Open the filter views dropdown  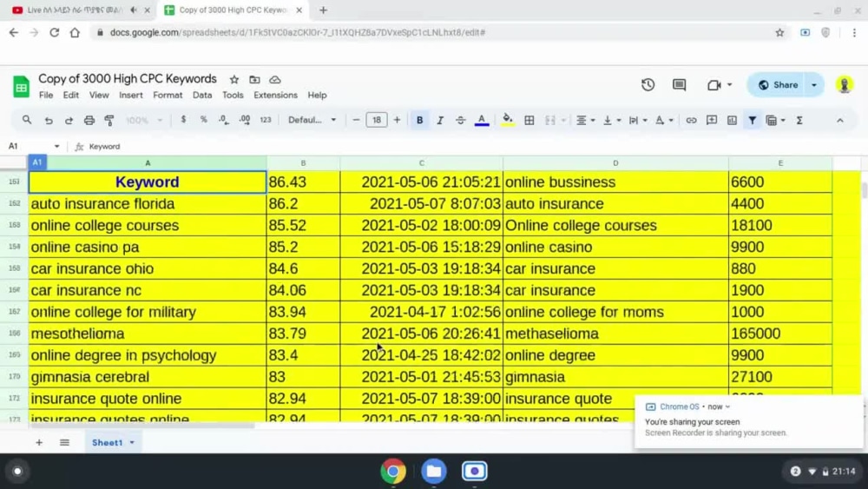pos(775,120)
